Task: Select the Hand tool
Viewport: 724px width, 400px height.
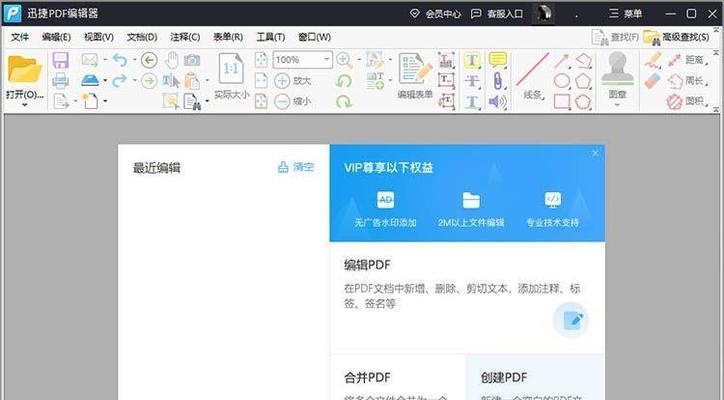Action: (172, 60)
